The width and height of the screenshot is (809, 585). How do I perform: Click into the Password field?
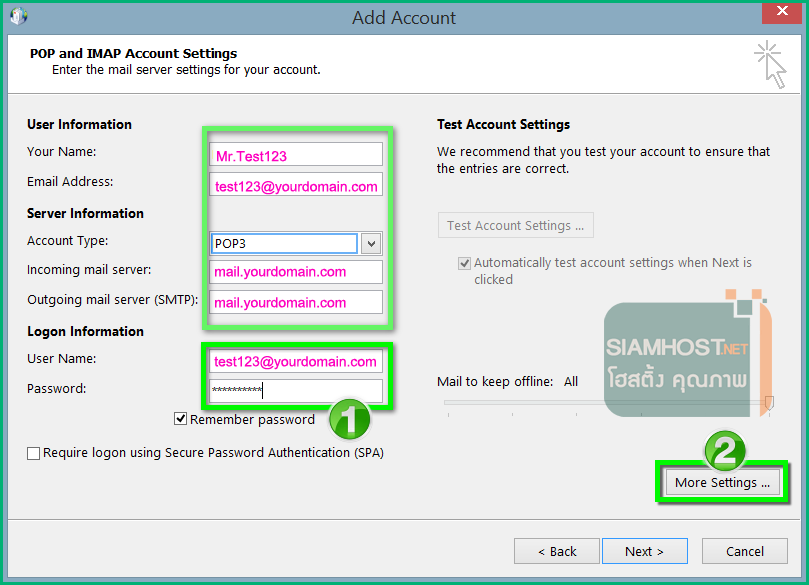coord(297,391)
